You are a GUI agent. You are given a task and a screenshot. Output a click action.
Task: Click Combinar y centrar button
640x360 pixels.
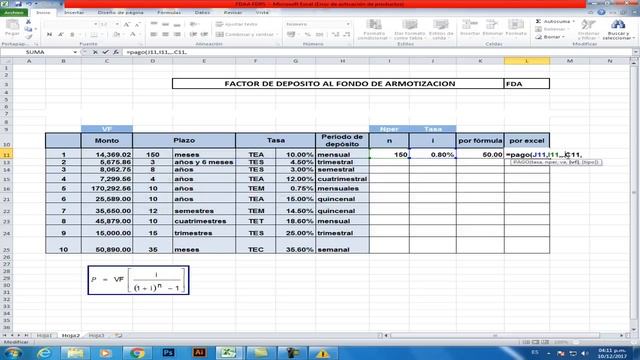[x=247, y=35]
